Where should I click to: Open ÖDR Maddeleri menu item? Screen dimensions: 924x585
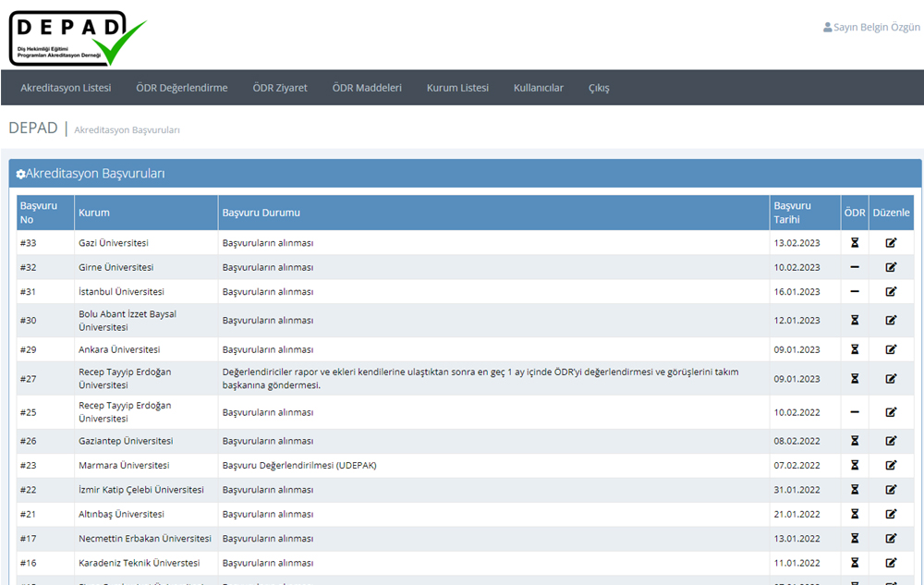pyautogui.click(x=367, y=88)
